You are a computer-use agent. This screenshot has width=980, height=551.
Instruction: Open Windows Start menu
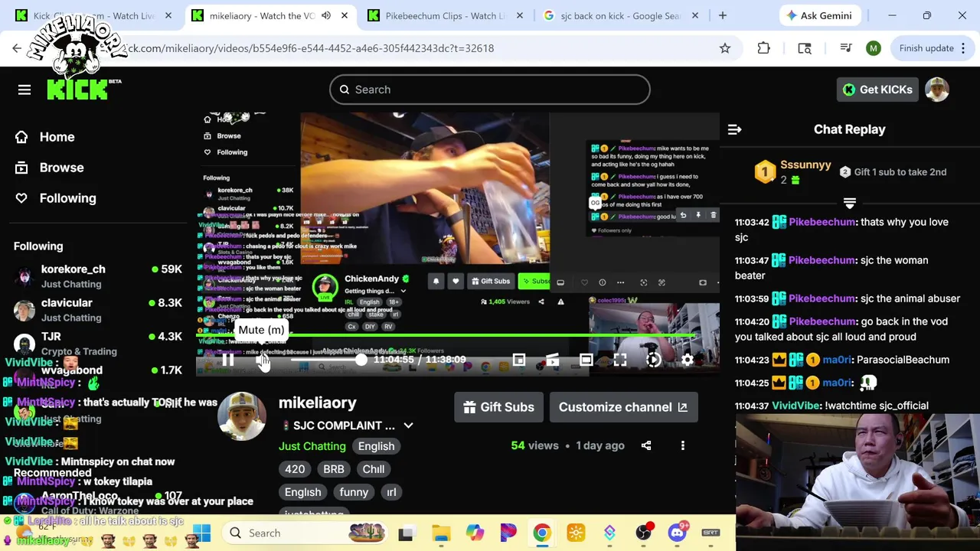[201, 533]
